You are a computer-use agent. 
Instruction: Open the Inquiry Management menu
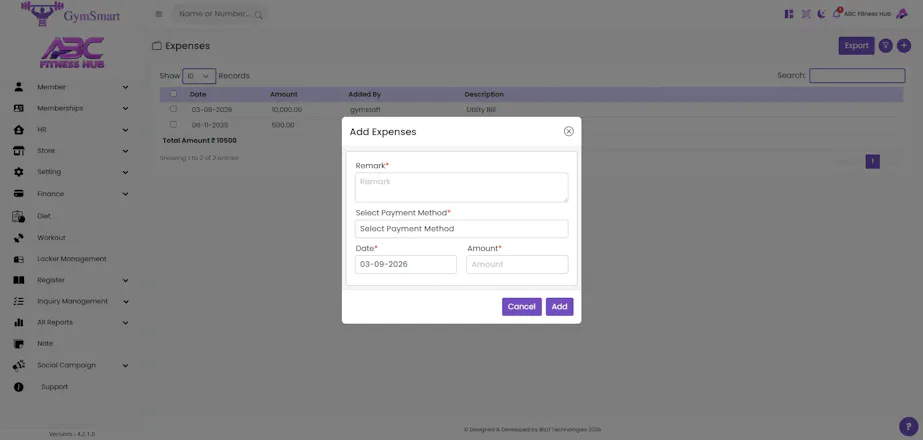coord(72,301)
